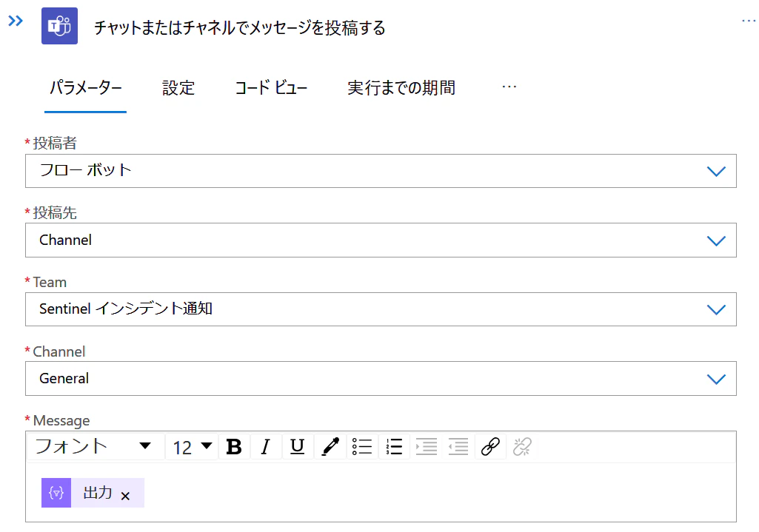759x532 pixels.
Task: Insert a numbered list
Action: pyautogui.click(x=394, y=446)
